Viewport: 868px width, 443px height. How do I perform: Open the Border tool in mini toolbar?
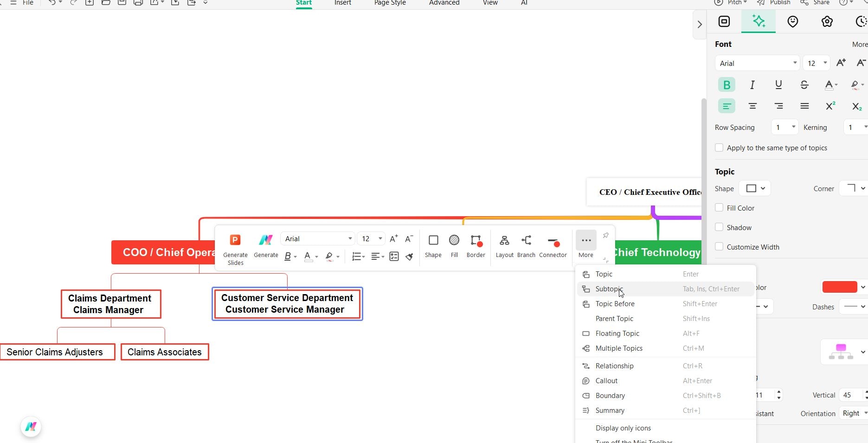tap(476, 246)
